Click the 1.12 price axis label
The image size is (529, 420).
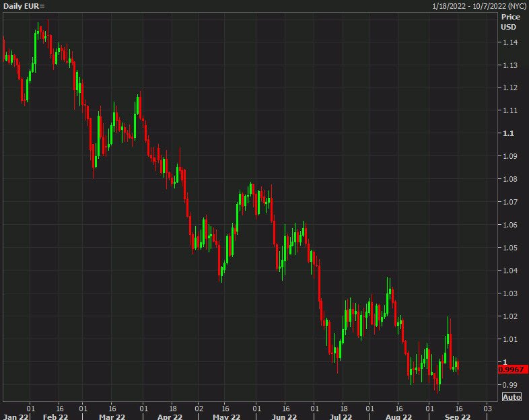click(x=510, y=87)
